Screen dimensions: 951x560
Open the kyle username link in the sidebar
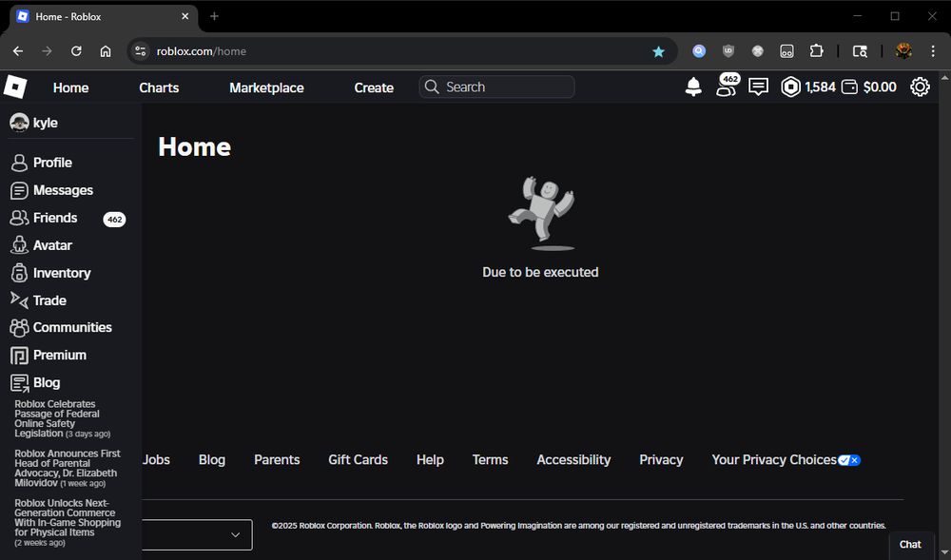(45, 123)
